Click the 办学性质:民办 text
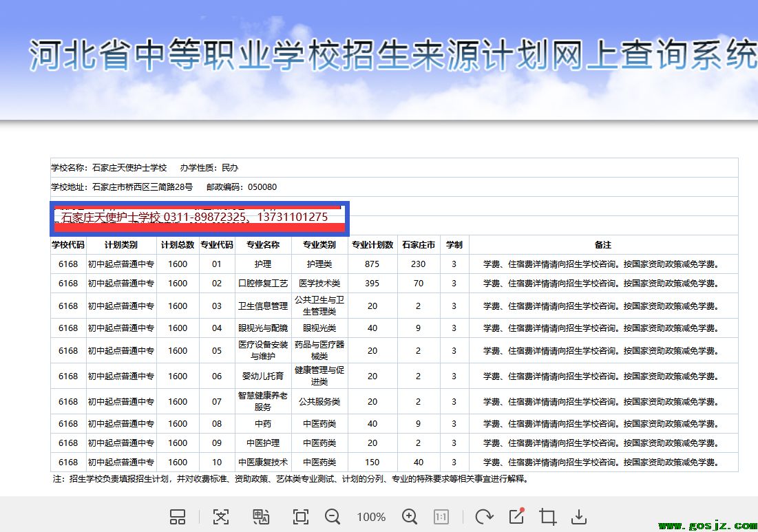 click(209, 168)
